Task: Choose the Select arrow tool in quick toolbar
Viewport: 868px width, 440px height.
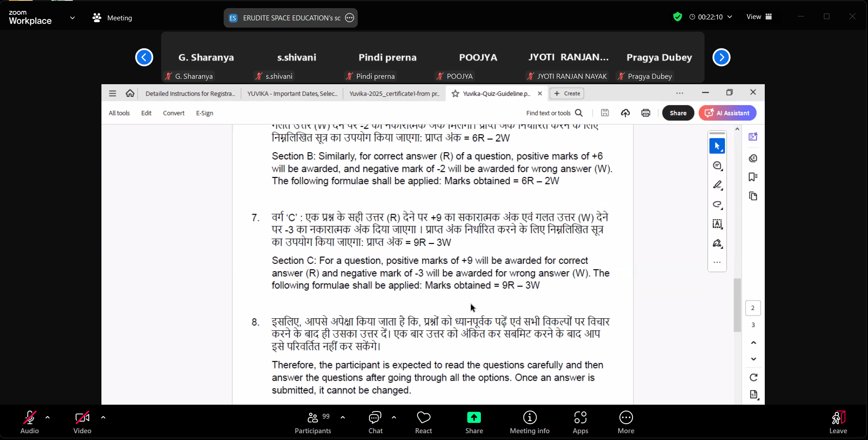Action: (x=717, y=146)
